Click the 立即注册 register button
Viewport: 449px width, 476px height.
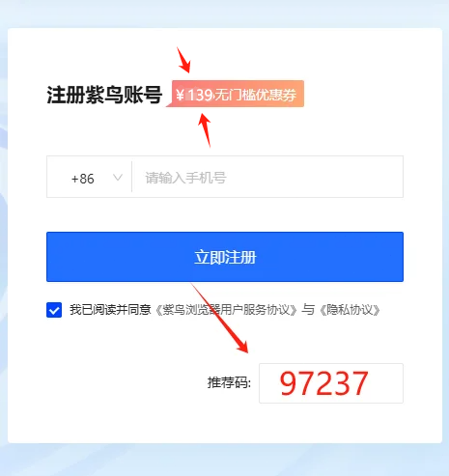tap(225, 257)
